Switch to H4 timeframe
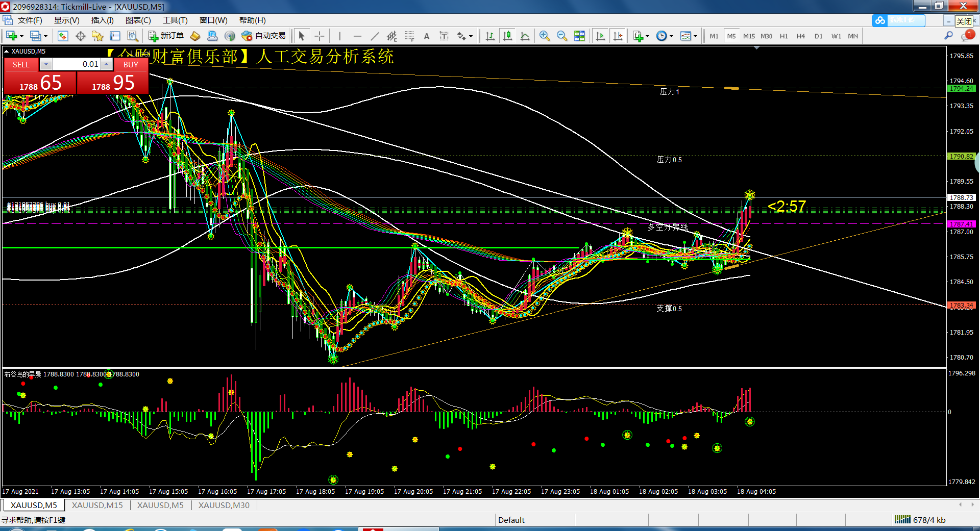 (801, 36)
